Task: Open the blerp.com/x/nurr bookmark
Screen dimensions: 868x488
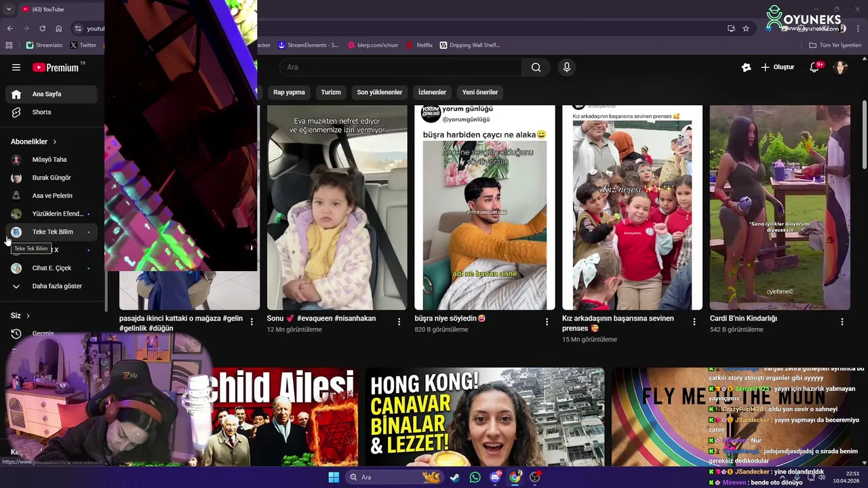Action: coord(372,45)
